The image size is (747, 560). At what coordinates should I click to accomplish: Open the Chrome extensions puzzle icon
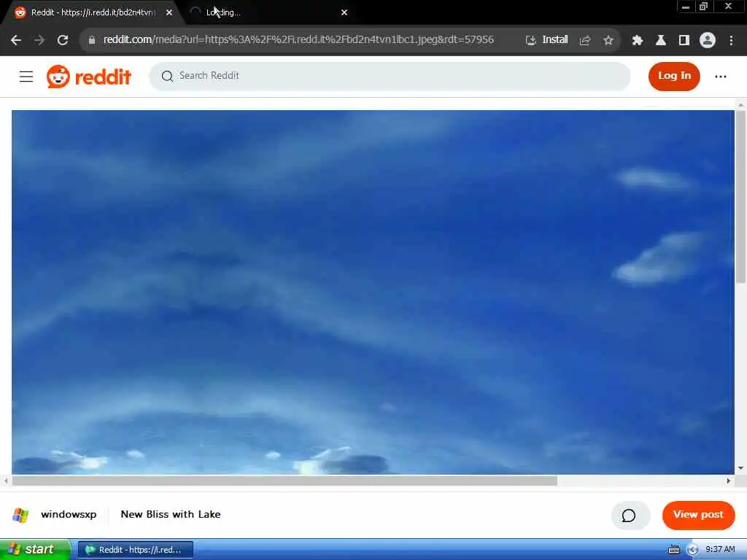point(637,41)
